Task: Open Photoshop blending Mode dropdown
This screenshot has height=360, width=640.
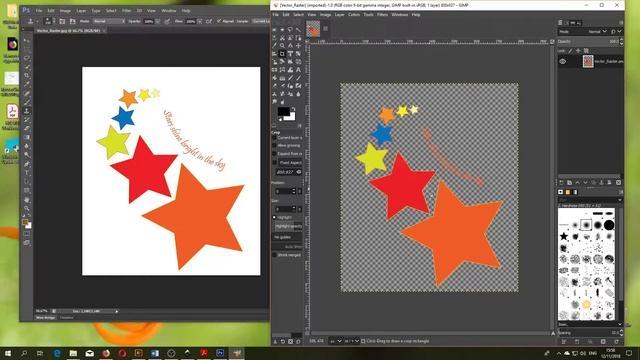Action: click(x=109, y=21)
